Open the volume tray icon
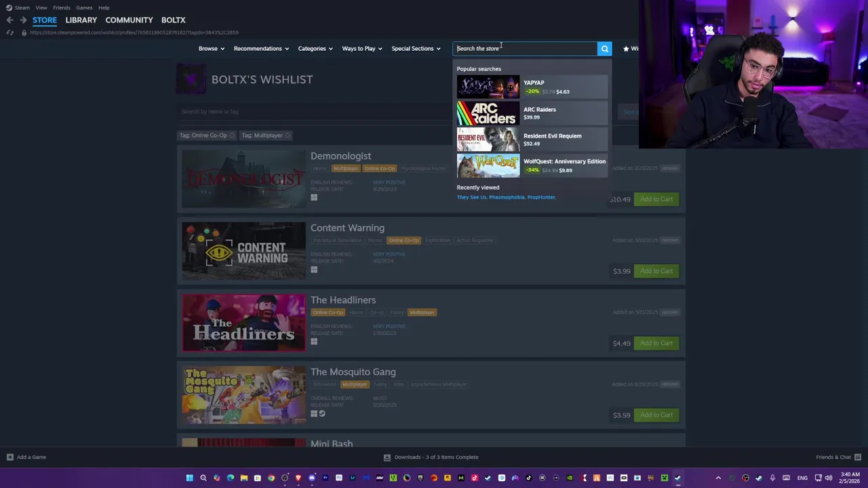The image size is (868, 488). (829, 478)
